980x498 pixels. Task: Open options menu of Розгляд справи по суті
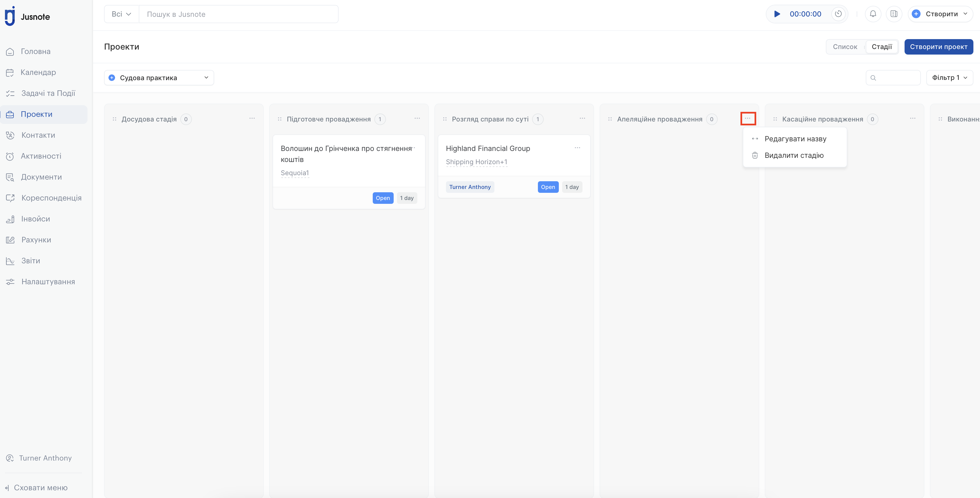[x=582, y=118]
